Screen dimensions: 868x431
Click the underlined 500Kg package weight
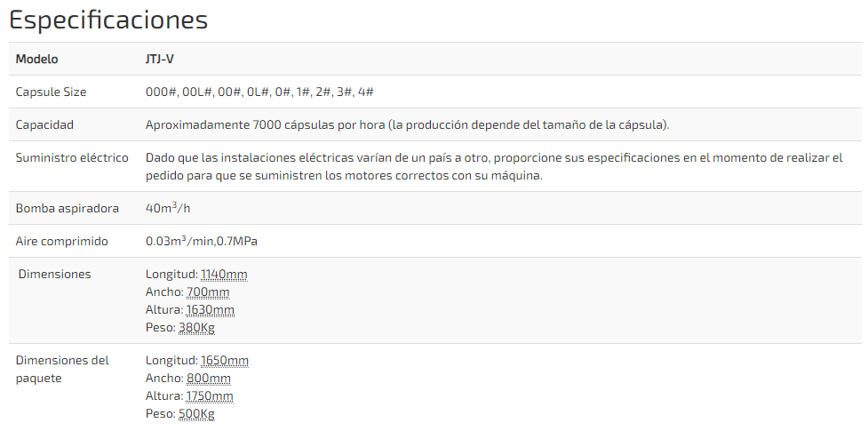tap(196, 414)
